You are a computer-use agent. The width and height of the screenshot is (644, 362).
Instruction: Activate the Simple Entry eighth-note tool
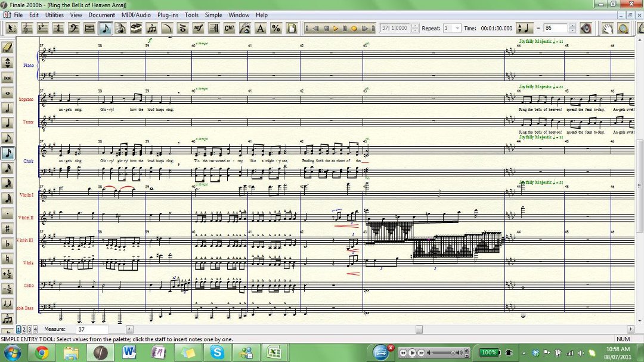[105, 29]
